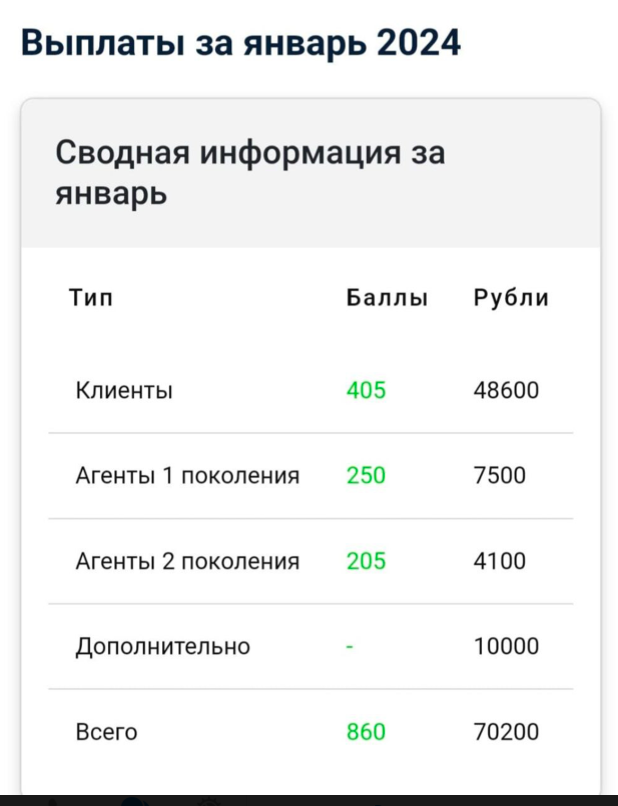Image resolution: width=618 pixels, height=806 pixels.
Task: Select the Агенты 2 поколения row
Action: point(188,561)
